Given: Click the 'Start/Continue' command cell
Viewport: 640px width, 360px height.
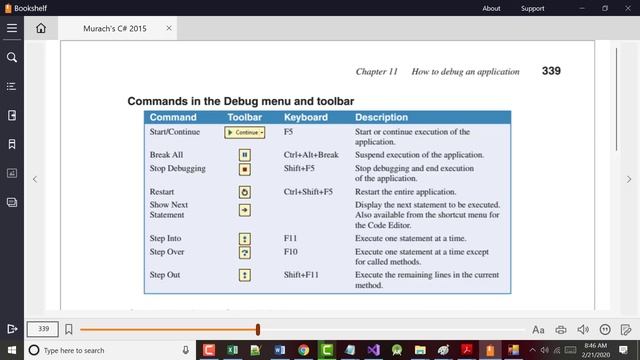Looking at the screenshot, I should [x=175, y=132].
